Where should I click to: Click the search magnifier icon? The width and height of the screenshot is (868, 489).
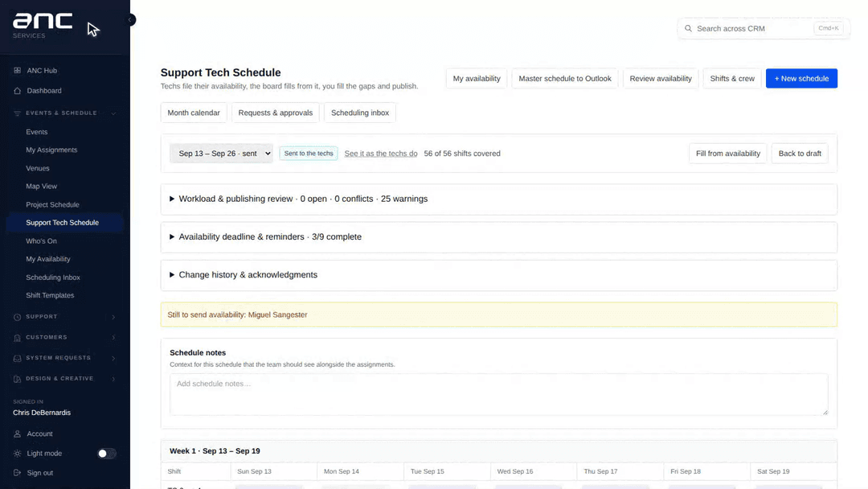pyautogui.click(x=688, y=28)
